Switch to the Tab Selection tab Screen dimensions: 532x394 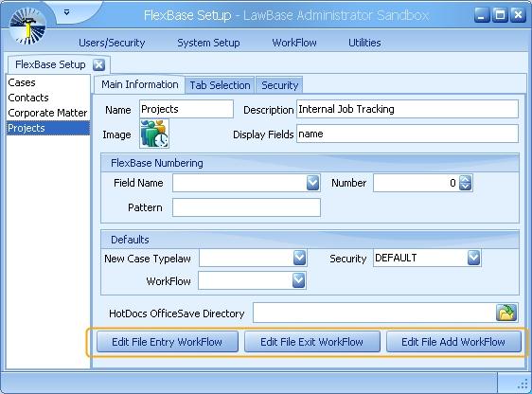pos(220,85)
